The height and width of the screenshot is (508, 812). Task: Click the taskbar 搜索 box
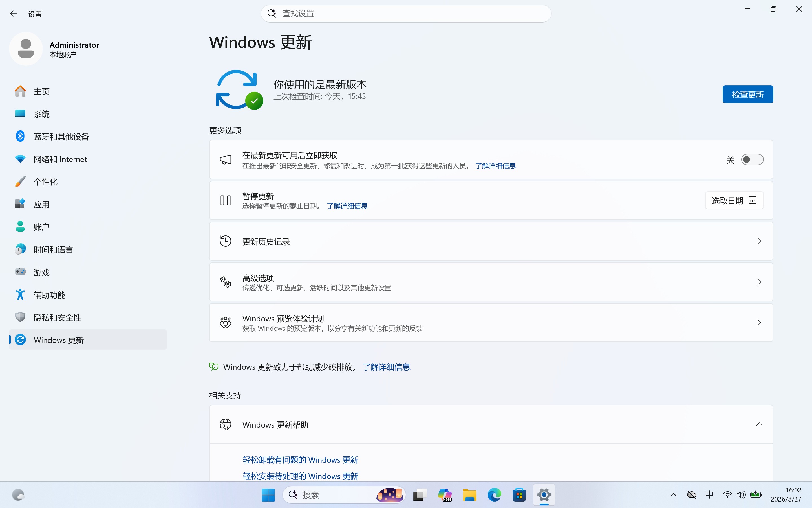344,495
